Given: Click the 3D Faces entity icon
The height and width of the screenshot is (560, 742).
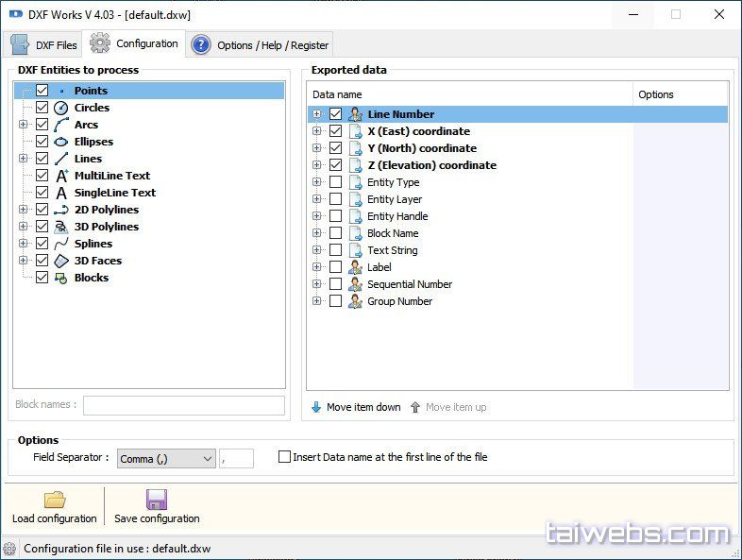Looking at the screenshot, I should (x=60, y=261).
